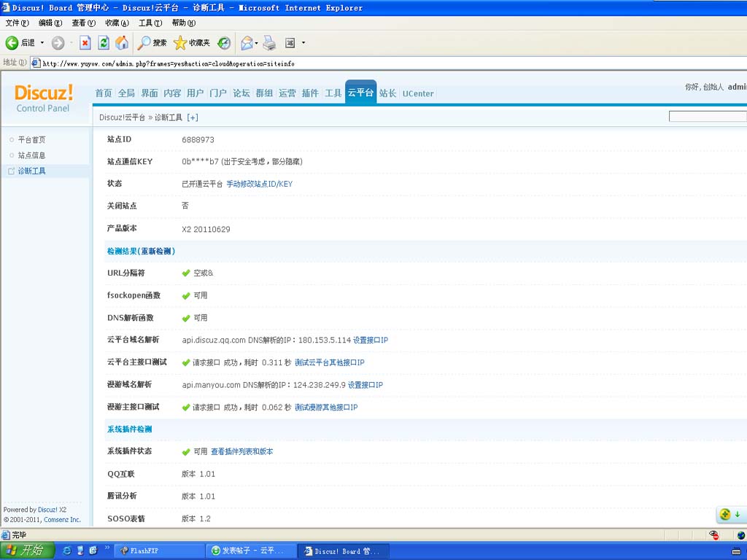747x560 pixels.
Task: Switch to the 论坛 navigation tab
Action: (x=241, y=93)
